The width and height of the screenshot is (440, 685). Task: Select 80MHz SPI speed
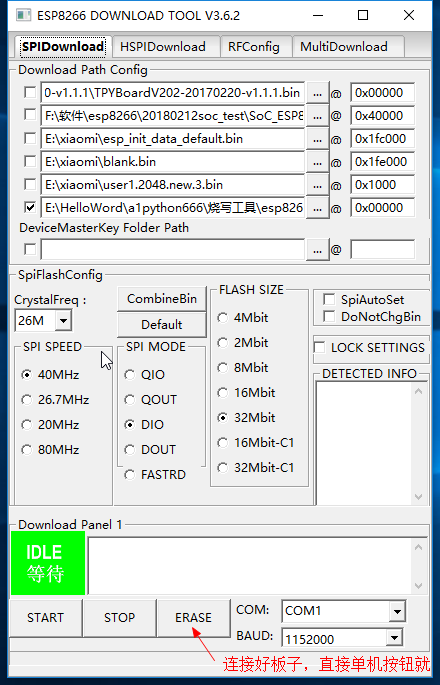click(x=50, y=449)
